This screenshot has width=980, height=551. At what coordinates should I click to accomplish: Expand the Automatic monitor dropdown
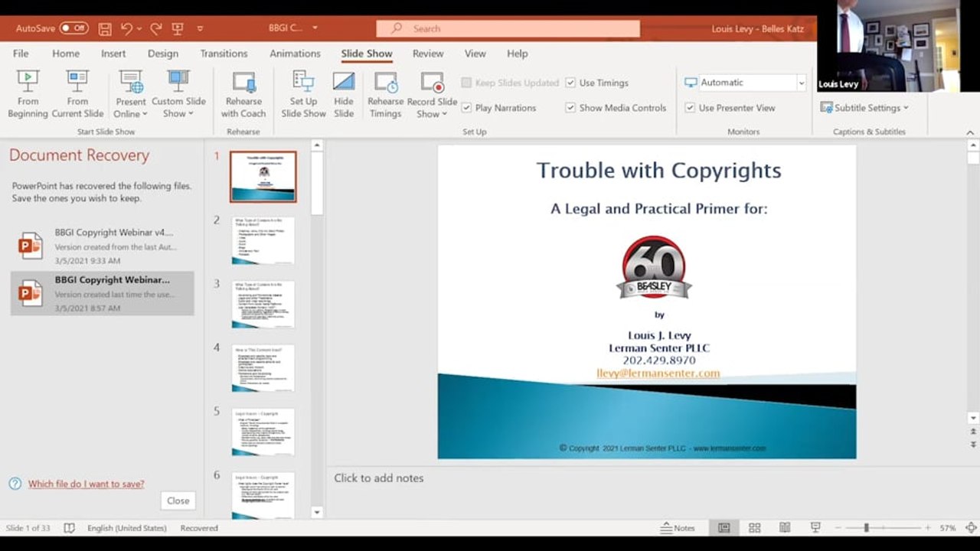801,83
